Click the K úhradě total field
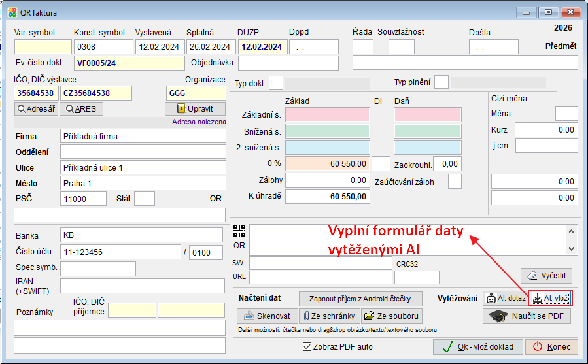The height and width of the screenshot is (364, 588). 328,197
